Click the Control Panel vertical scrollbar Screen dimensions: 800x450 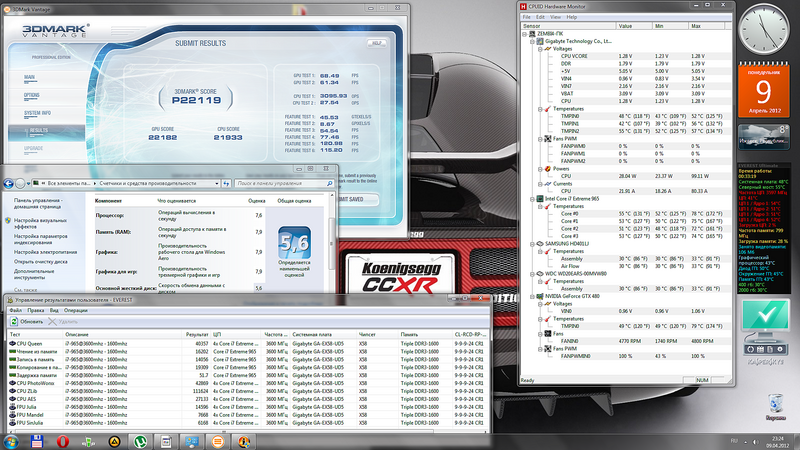pos(332,244)
